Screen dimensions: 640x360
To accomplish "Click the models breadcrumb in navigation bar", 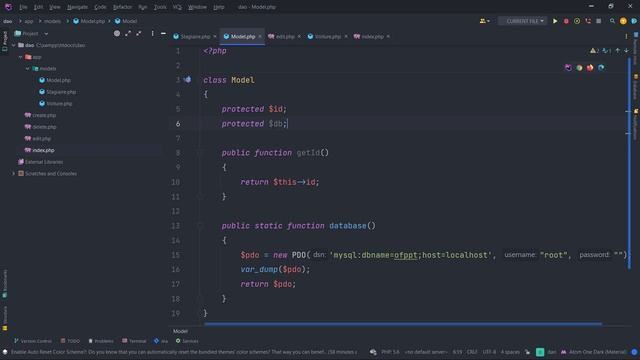I will pyautogui.click(x=52, y=21).
